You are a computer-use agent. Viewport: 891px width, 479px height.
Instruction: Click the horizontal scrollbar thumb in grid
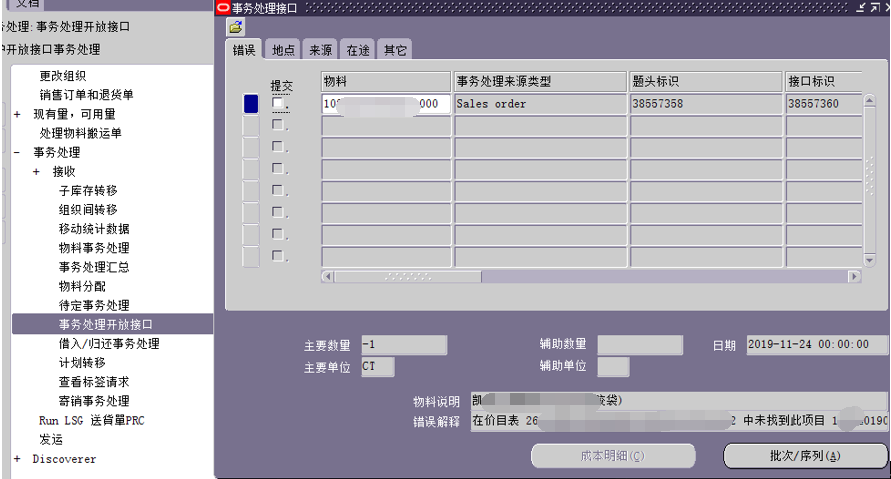[407, 276]
